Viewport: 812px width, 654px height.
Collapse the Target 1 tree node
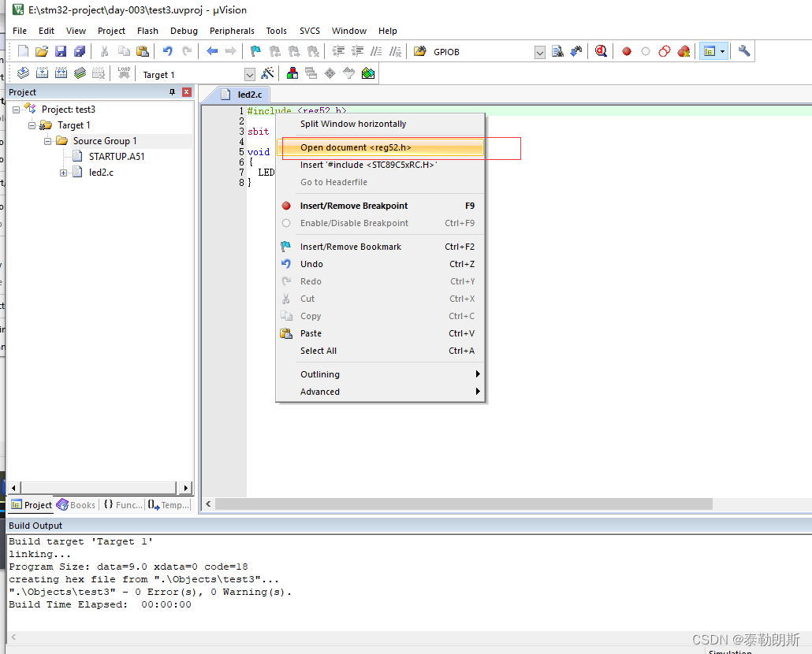(x=32, y=125)
